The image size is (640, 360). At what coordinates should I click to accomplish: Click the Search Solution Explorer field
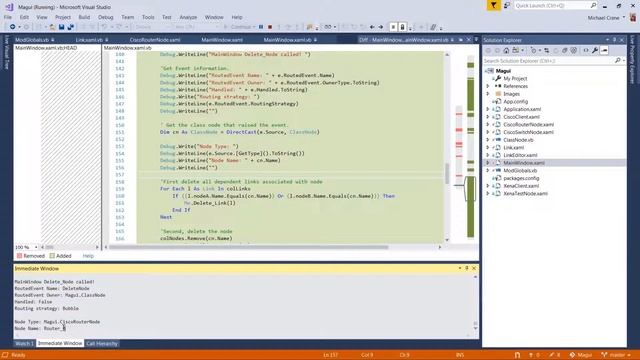coord(548,60)
